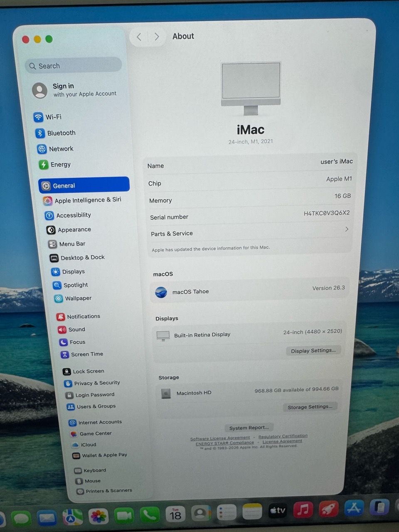Click the Display Settings button
The width and height of the screenshot is (399, 532).
313,350
